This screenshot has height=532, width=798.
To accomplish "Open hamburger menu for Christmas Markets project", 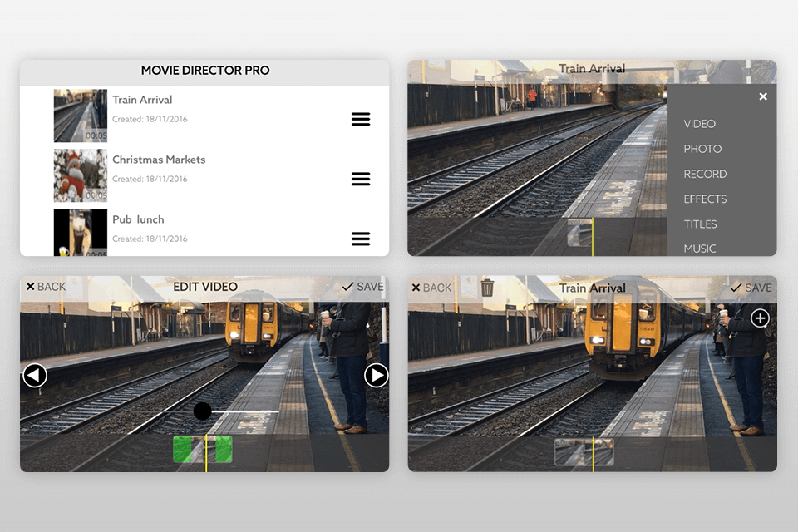I will [x=361, y=179].
